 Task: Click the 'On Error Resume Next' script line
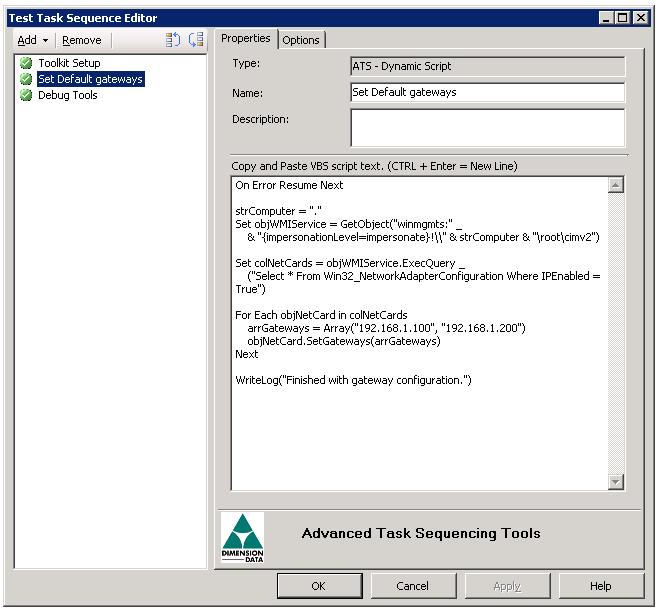(289, 185)
